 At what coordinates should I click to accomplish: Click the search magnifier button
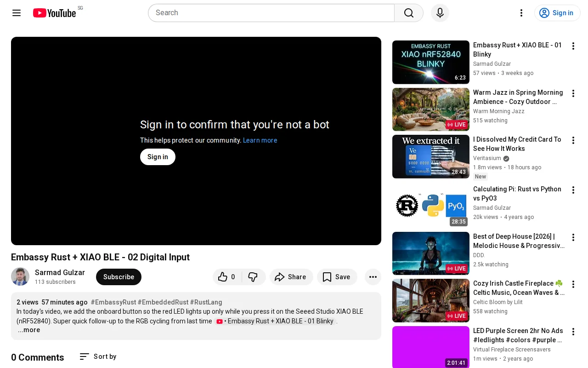pos(409,13)
